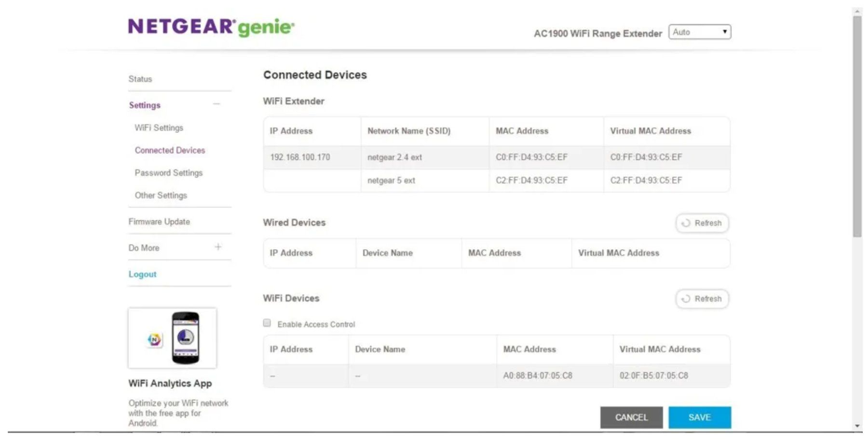Viewport: 868px width, 440px height.
Task: Select MAC address C2:FF:D4:93:C5:EF under MAC Address
Action: click(531, 180)
